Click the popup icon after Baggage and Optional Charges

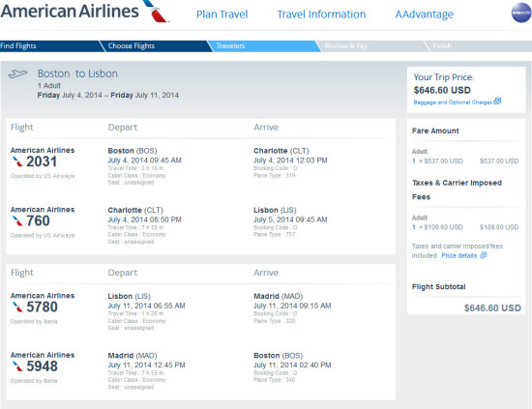point(497,102)
